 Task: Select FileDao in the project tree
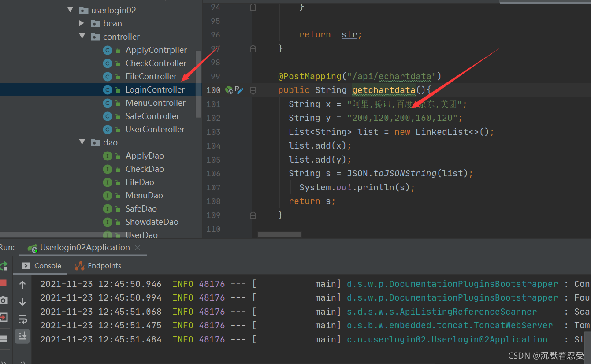point(140,182)
